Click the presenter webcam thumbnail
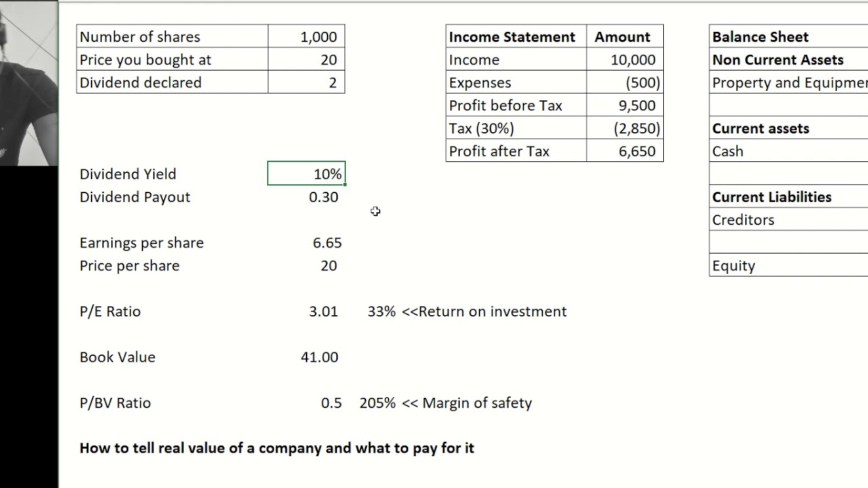The height and width of the screenshot is (488, 868). click(x=28, y=83)
